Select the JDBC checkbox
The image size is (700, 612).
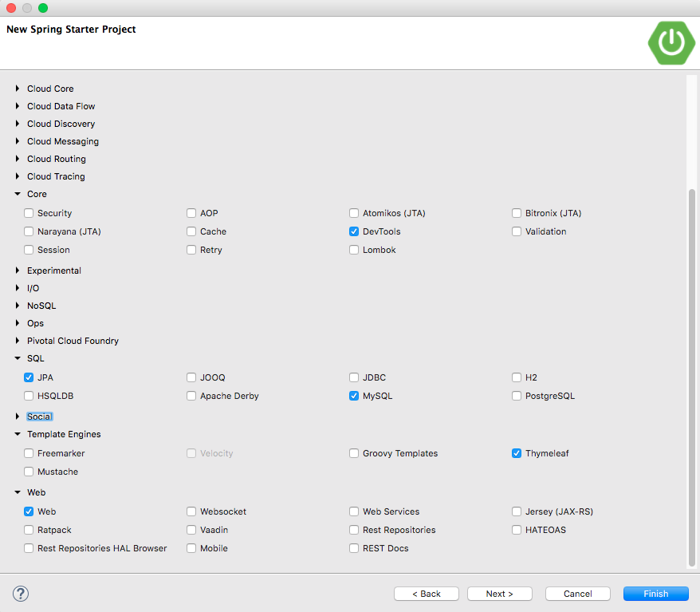(x=353, y=377)
